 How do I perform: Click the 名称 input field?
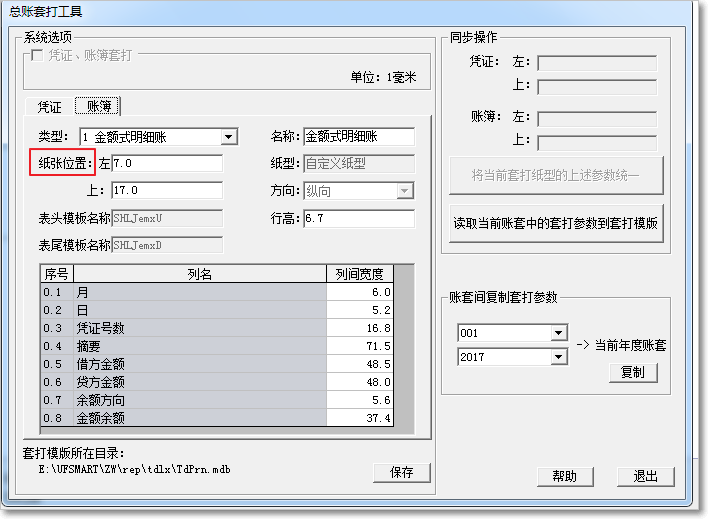[358, 137]
